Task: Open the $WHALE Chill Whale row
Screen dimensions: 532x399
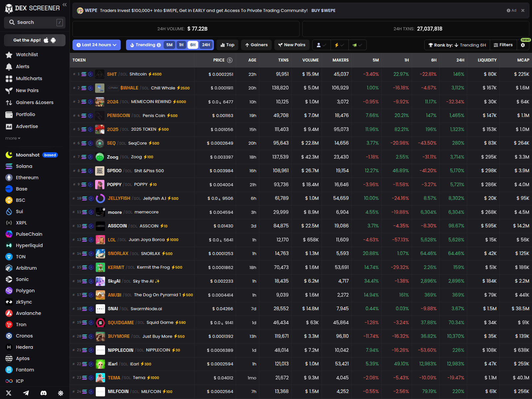Action: point(301,88)
